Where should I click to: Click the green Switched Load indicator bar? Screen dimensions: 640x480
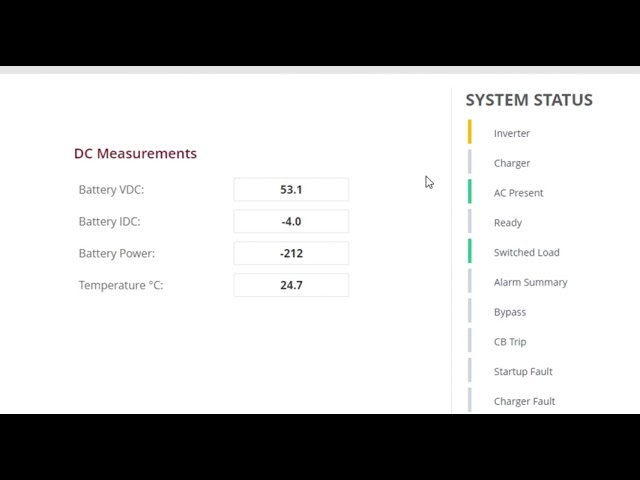pos(470,252)
